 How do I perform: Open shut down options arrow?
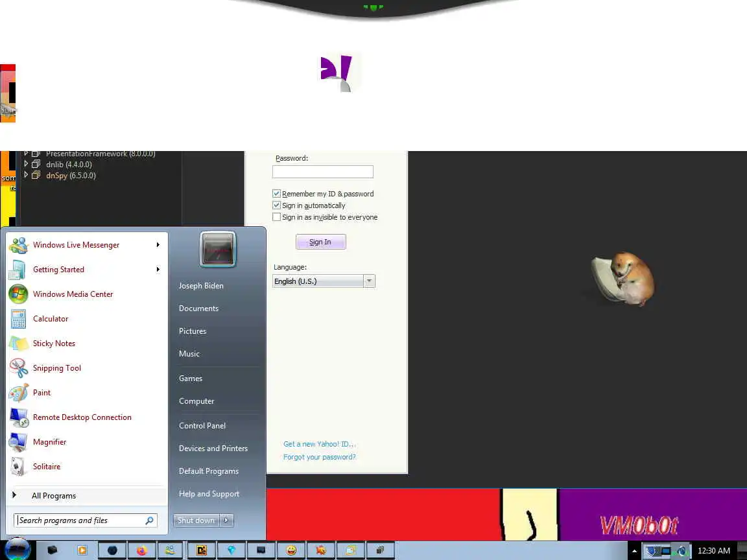226,520
